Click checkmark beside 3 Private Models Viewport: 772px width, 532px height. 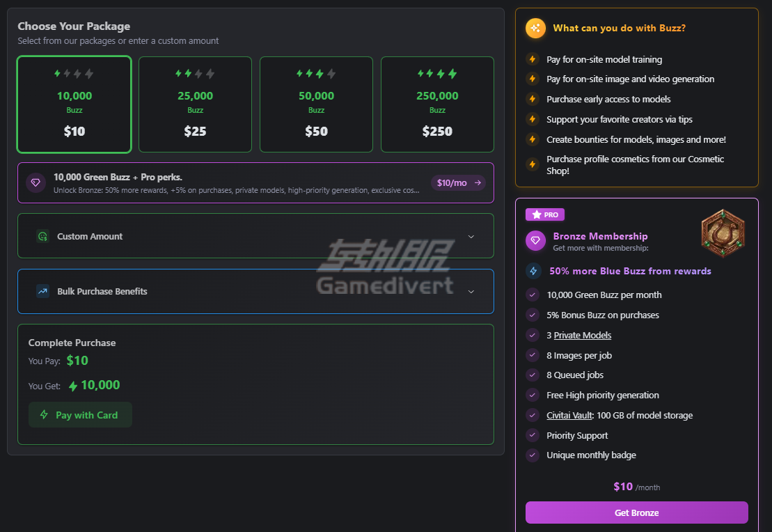point(533,335)
